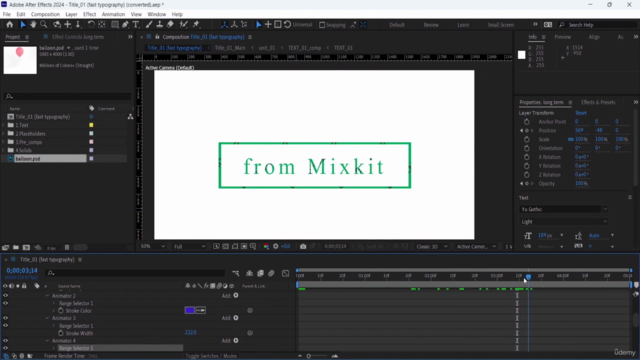Click the balloon.psd thumbnail preview
This screenshot has width=640, height=360.
click(x=20, y=60)
